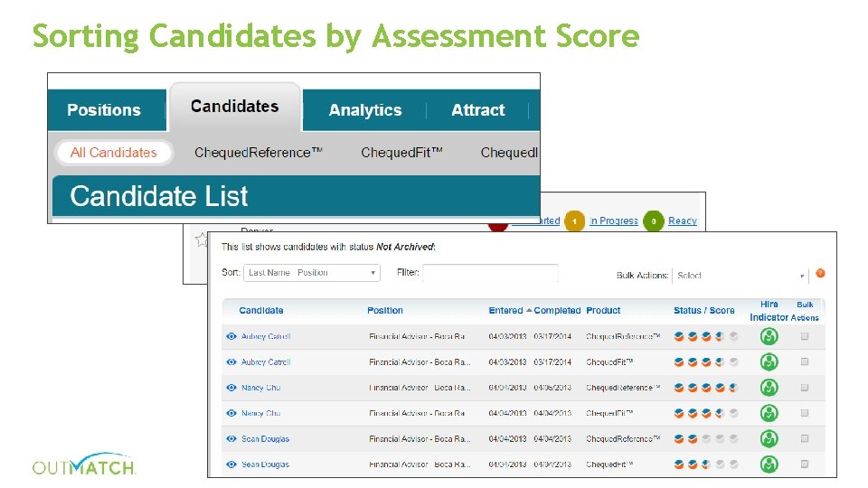Check the bulk action box for first row
Screen dimensions: 868x488
(805, 336)
